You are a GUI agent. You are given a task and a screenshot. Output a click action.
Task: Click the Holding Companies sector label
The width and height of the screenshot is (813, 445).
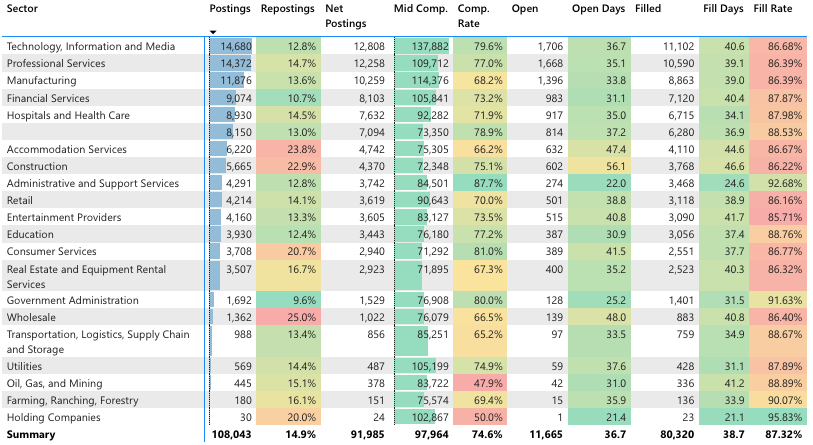pos(53,418)
